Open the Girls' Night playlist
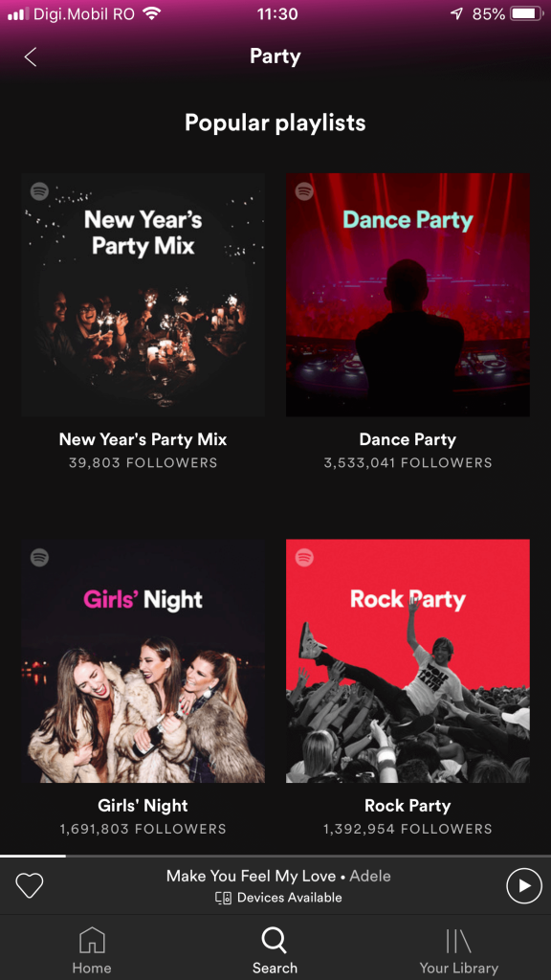 click(x=143, y=660)
